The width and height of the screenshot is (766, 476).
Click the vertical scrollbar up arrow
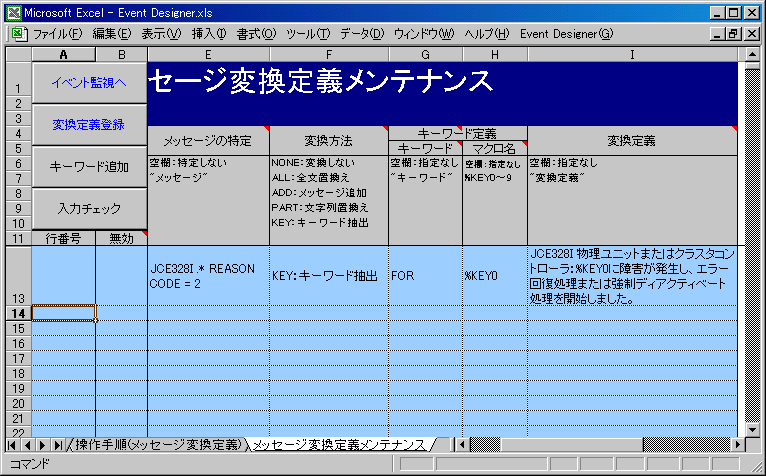click(754, 54)
